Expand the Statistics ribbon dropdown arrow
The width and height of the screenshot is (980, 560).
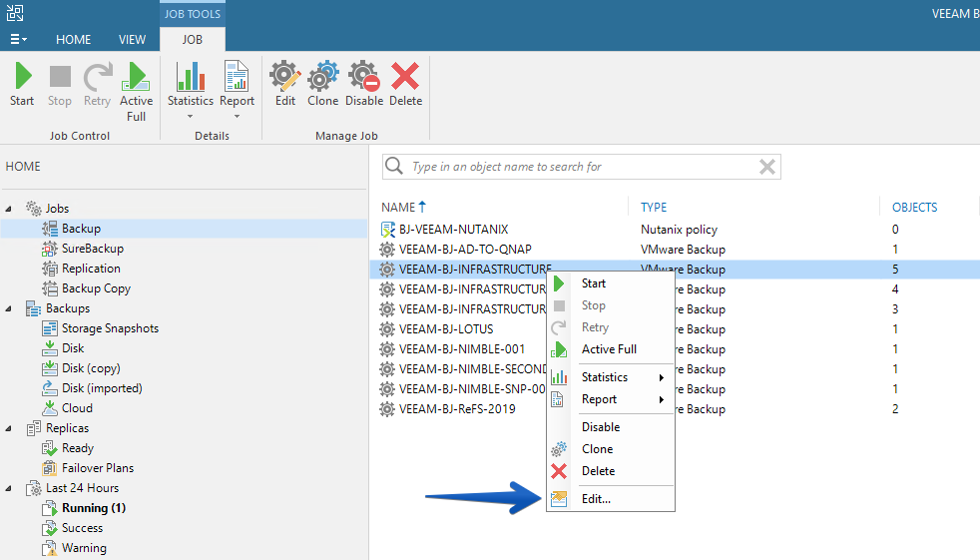point(190,117)
